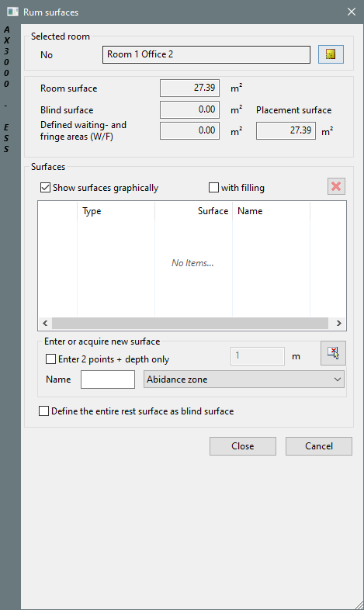Click the yellow room selection icon
The height and width of the screenshot is (610, 364).
pos(331,54)
